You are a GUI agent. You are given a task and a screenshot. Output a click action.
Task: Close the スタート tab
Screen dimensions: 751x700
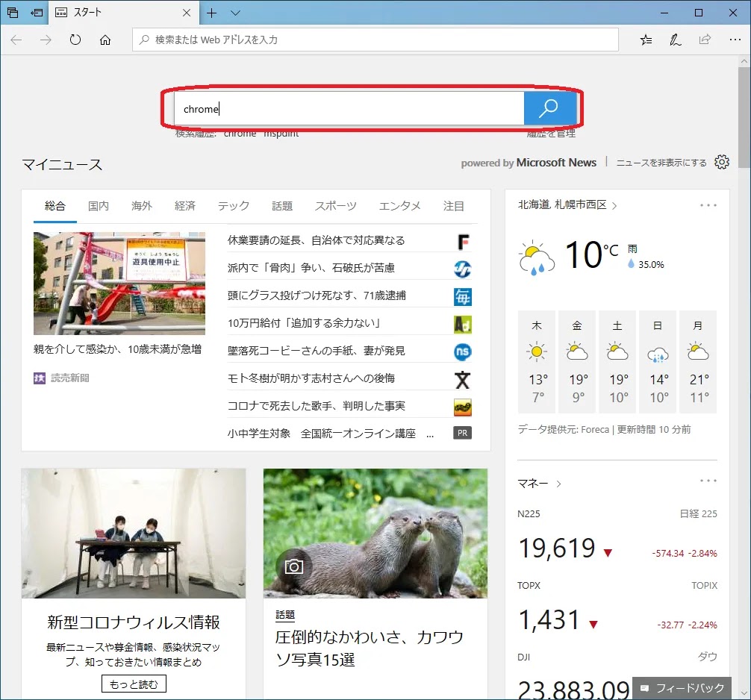pos(187,13)
